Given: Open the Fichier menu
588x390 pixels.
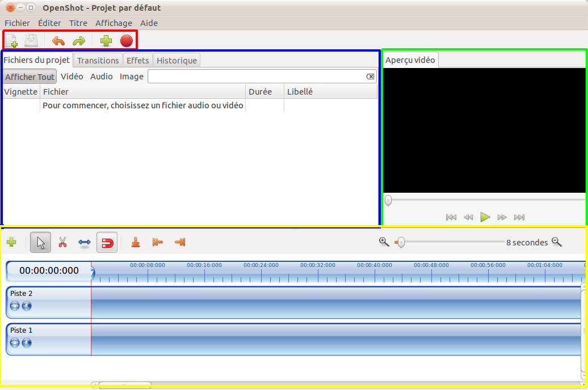Looking at the screenshot, I should pos(17,23).
